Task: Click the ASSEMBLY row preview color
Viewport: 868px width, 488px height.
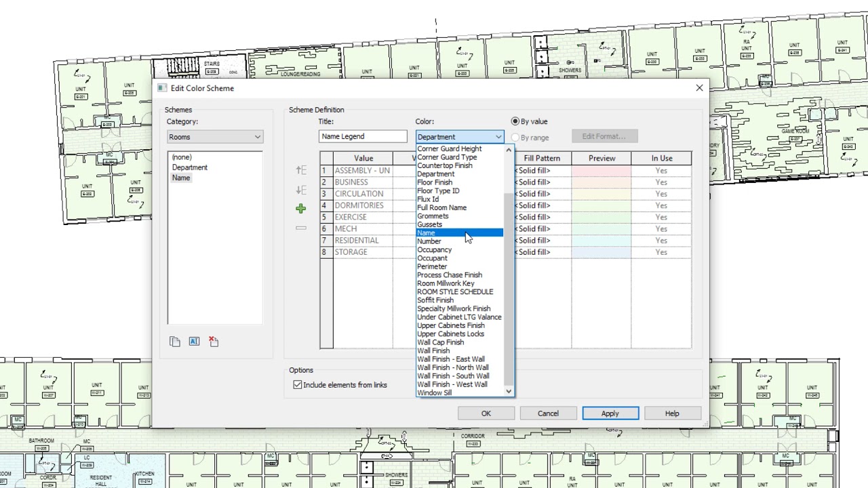Action: tap(601, 171)
